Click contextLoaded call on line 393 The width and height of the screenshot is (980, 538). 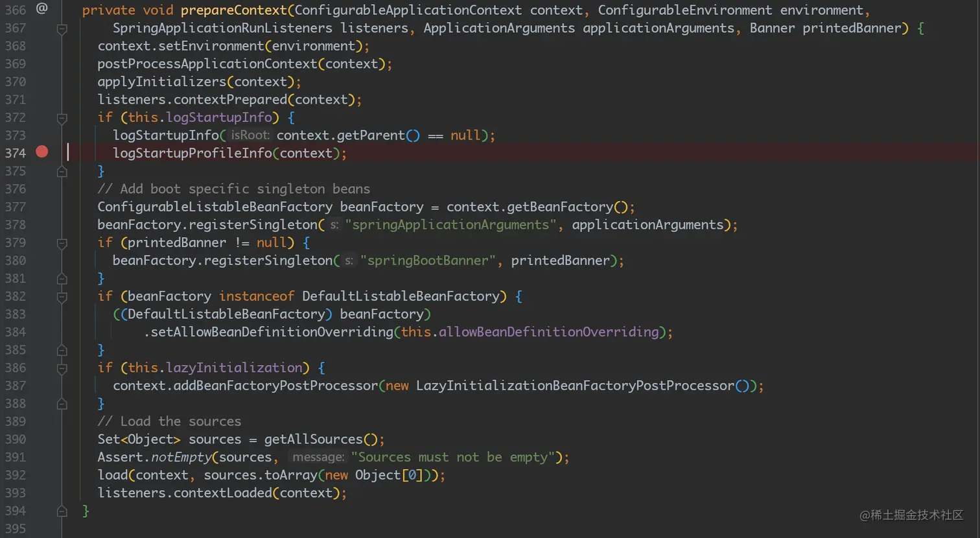(x=223, y=493)
